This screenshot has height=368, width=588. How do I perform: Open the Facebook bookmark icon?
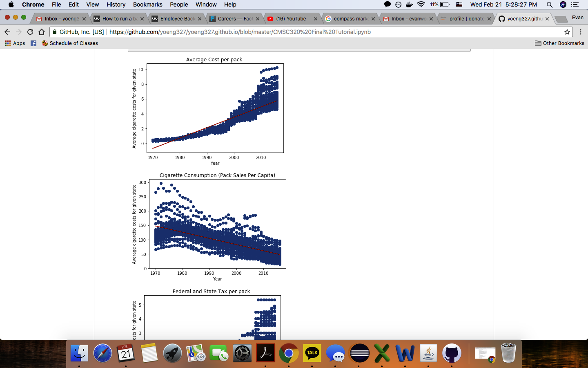(33, 43)
